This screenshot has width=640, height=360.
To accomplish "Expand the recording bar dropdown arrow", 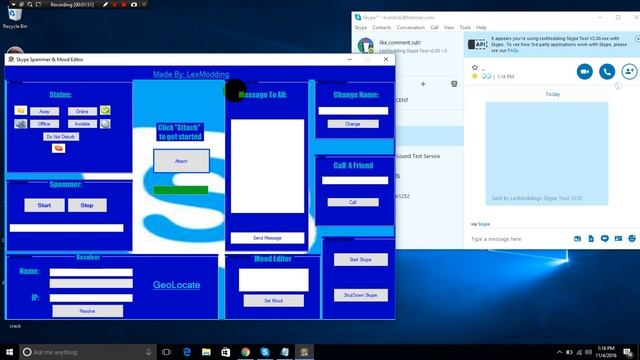I will (x=13, y=4).
